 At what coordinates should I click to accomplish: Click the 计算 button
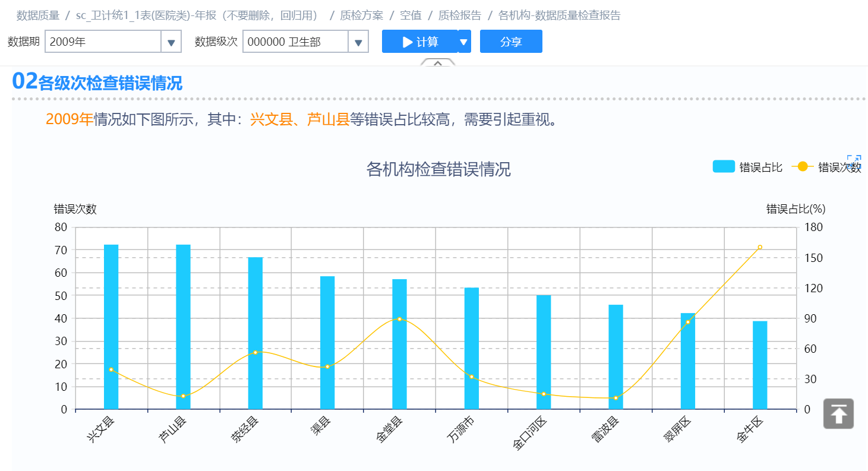pos(420,42)
